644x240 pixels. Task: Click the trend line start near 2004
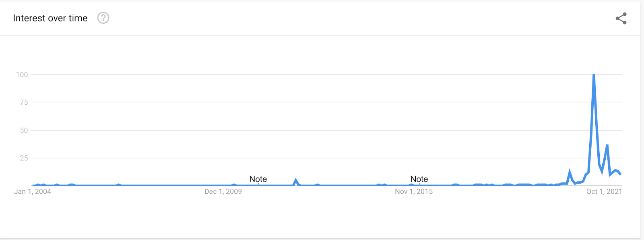33,185
